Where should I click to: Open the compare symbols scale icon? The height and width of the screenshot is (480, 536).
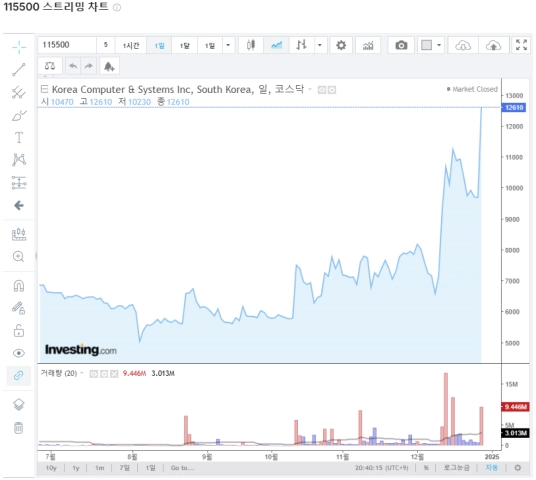pos(50,66)
